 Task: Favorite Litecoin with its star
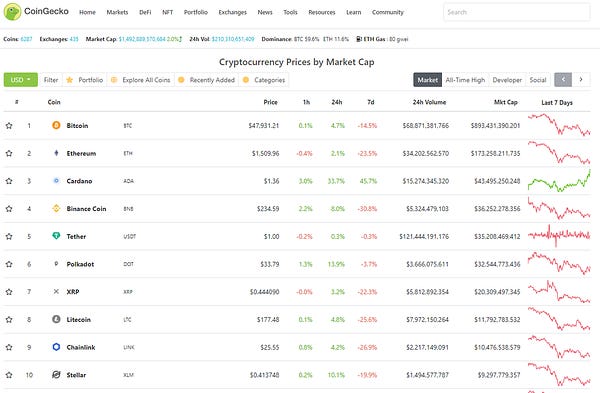point(9,320)
